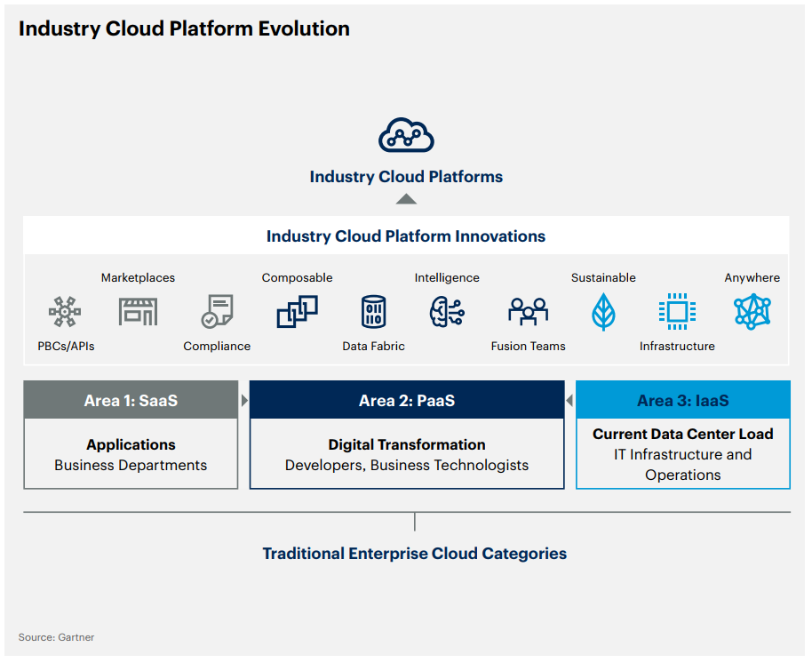The height and width of the screenshot is (663, 812).
Task: Click the Source: Gartner caption
Action: tap(57, 637)
